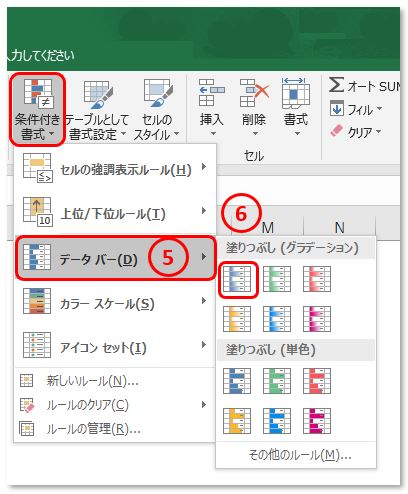Choose purple solid fill data bar
408x494 pixels.
tap(317, 421)
